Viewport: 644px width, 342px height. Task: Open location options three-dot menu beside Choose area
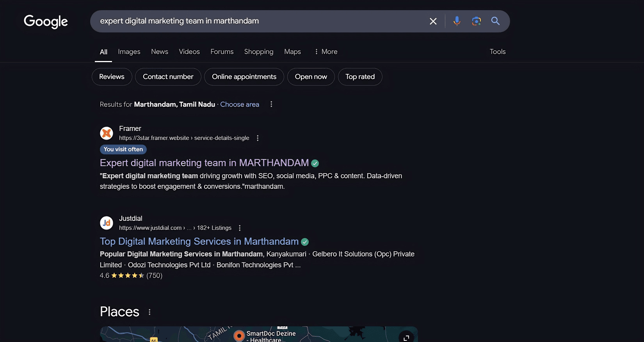271,104
